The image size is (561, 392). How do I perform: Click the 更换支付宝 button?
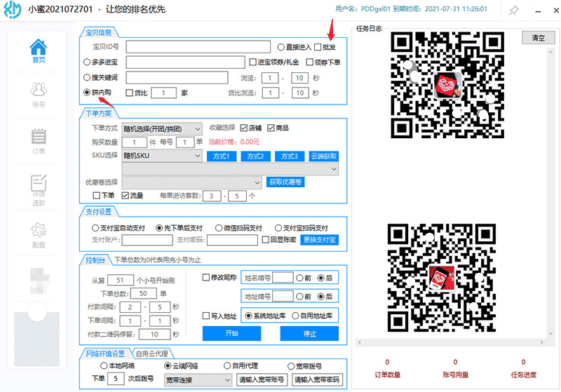(320, 240)
